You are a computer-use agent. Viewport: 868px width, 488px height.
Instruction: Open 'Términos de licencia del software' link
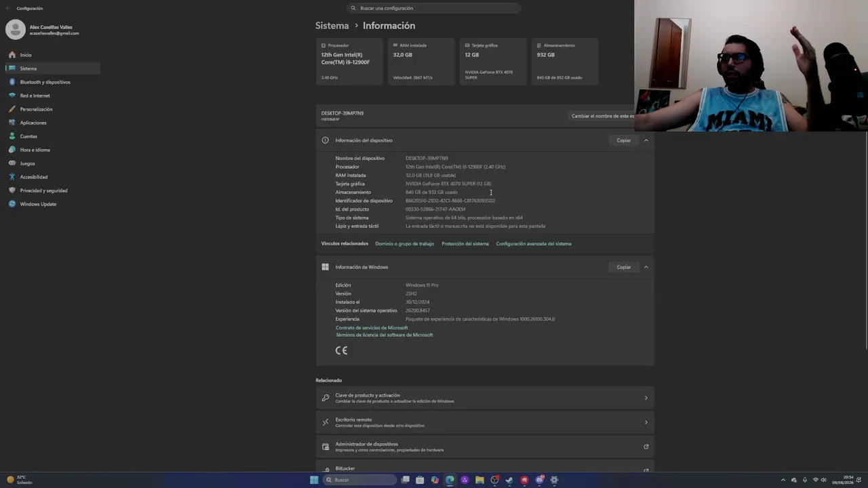point(384,335)
